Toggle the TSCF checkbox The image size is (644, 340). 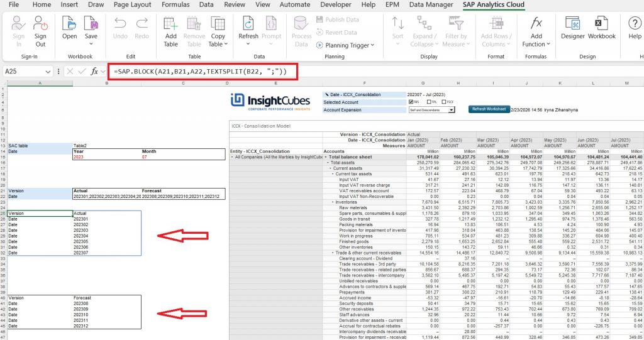point(444,102)
